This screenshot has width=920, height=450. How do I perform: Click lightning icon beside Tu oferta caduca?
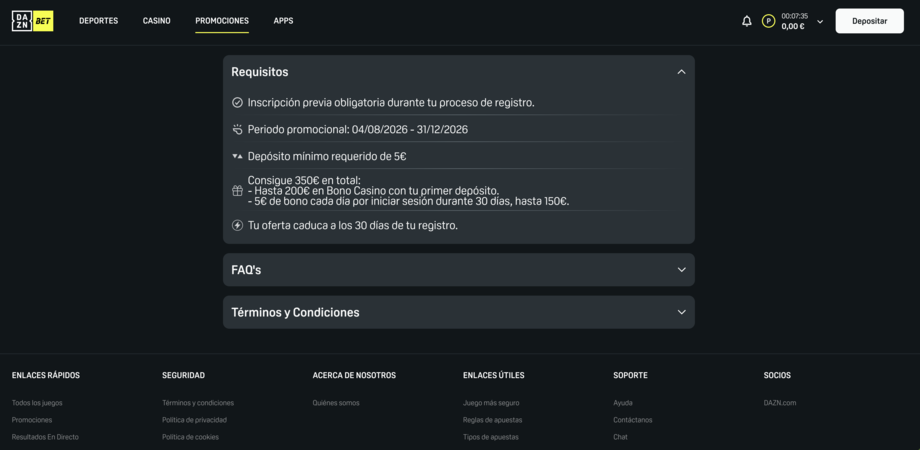click(237, 225)
